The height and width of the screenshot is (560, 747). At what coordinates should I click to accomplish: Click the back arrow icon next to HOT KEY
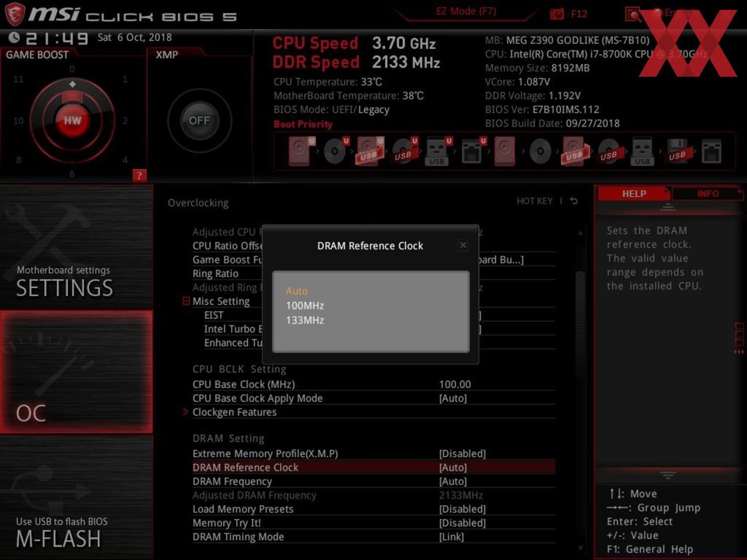[x=574, y=201]
